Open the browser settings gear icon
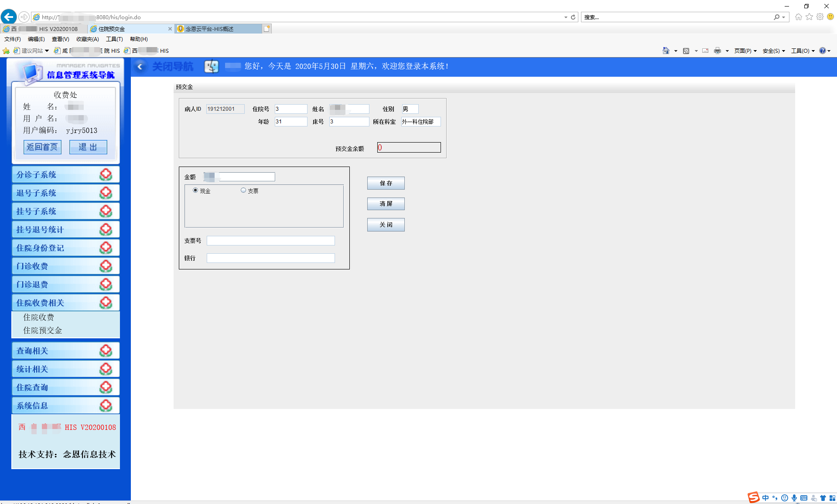This screenshot has height=504, width=837. (x=820, y=17)
